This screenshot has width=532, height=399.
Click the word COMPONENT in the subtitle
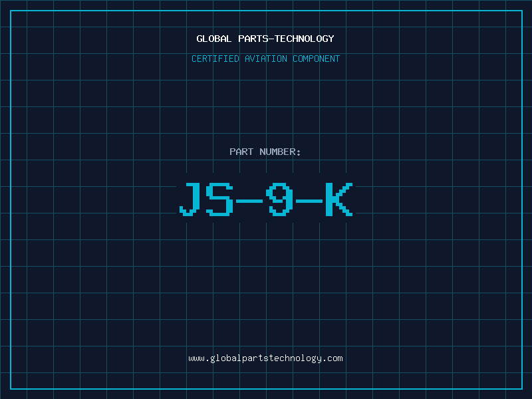tap(317, 59)
